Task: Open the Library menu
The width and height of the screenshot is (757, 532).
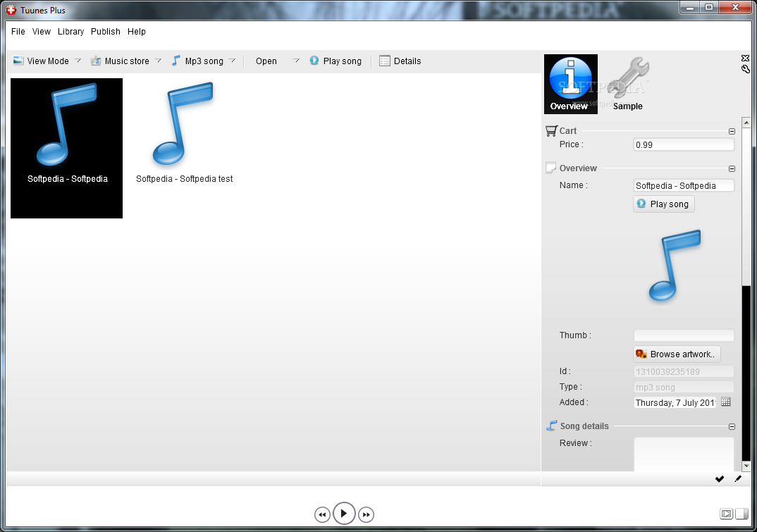Action: tap(70, 32)
